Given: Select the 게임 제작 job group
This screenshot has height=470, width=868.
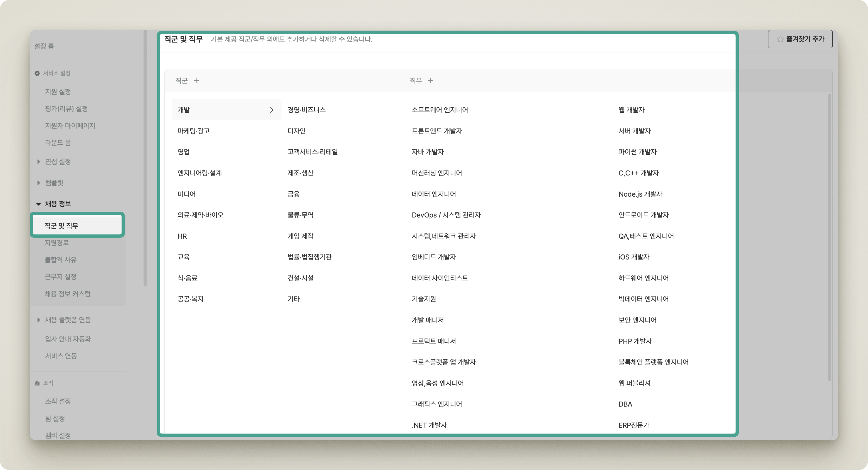Looking at the screenshot, I should coord(300,236).
